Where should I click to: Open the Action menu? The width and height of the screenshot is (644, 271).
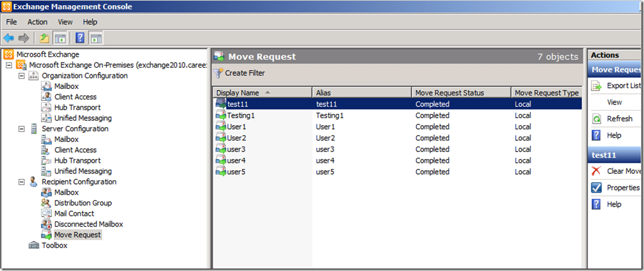[38, 22]
